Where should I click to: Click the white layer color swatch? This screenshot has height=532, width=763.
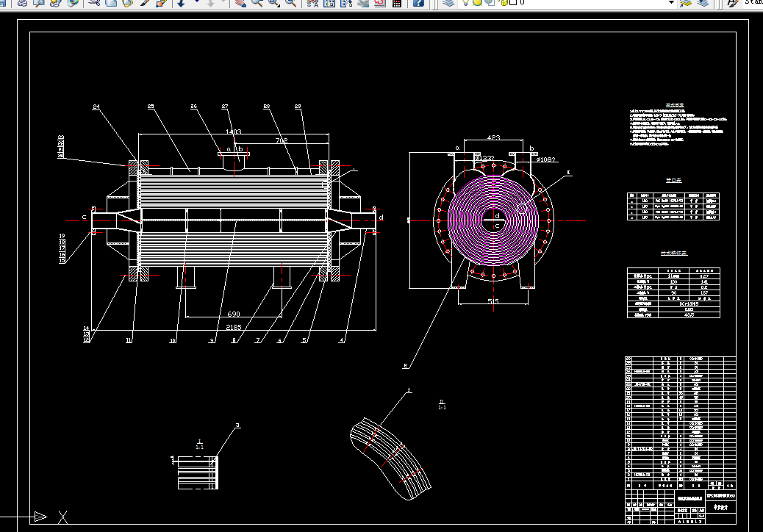[x=512, y=3]
